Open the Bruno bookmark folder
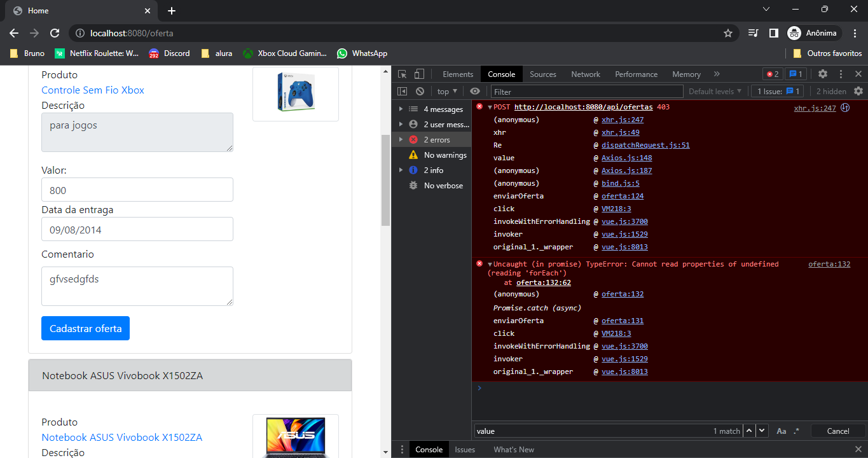 point(27,53)
